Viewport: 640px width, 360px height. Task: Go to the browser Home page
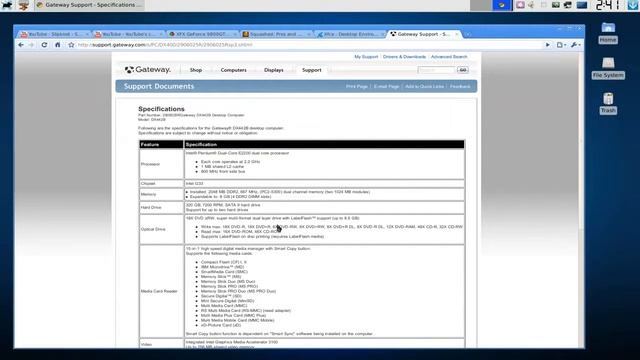pyautogui.click(x=58, y=45)
